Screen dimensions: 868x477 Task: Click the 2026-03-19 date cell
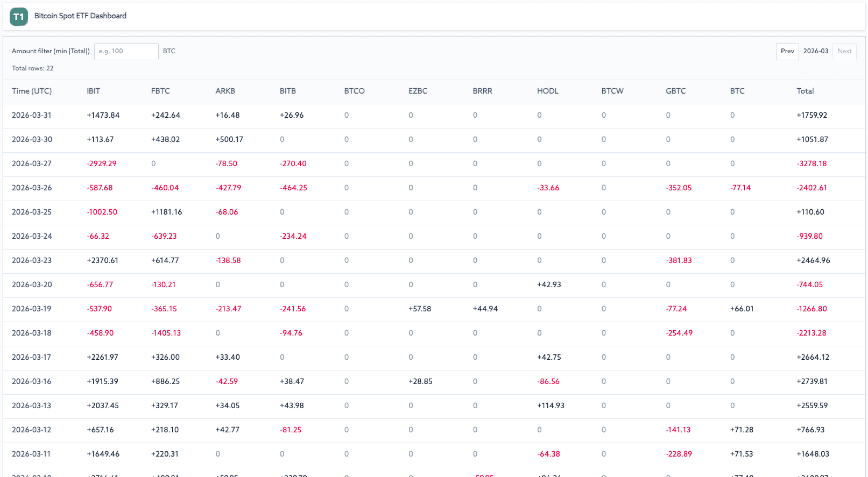click(x=32, y=309)
